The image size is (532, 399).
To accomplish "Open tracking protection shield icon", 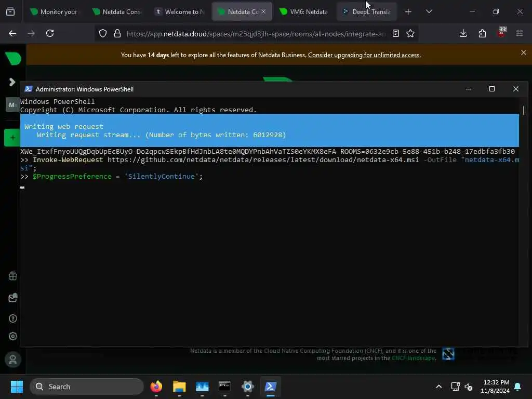I will (103, 33).
